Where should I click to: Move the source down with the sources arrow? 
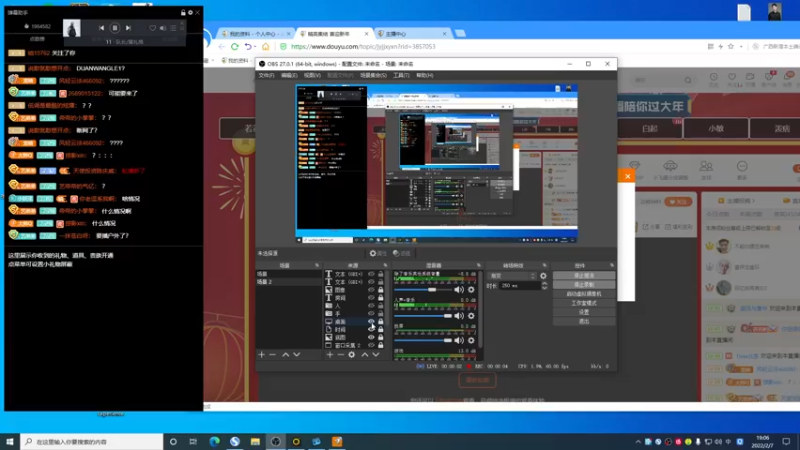pyautogui.click(x=376, y=355)
